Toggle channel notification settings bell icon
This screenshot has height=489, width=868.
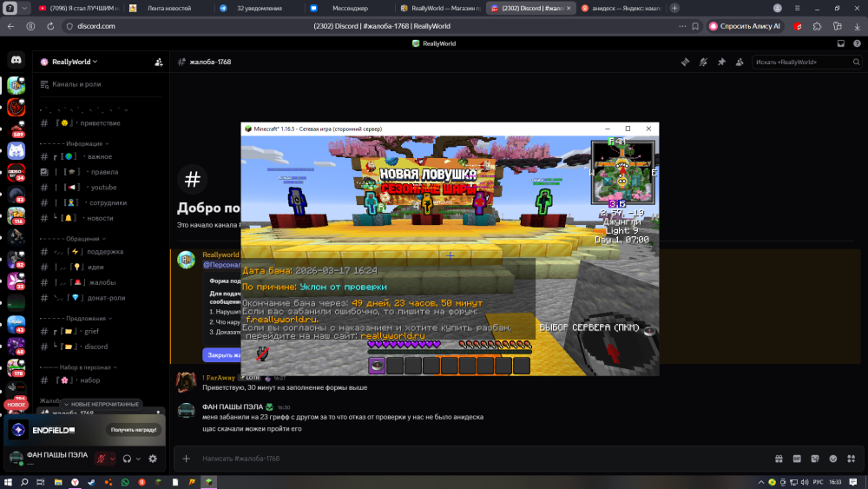click(x=703, y=62)
